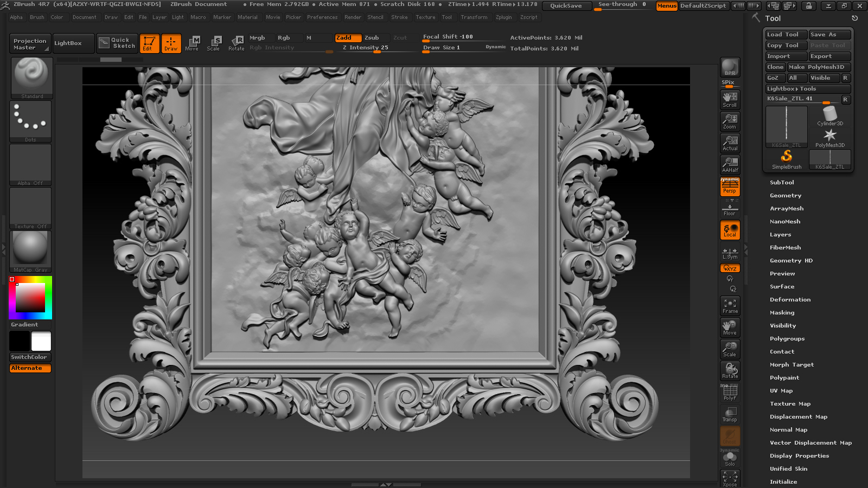
Task: Expand the SubTool palette section
Action: click(782, 183)
